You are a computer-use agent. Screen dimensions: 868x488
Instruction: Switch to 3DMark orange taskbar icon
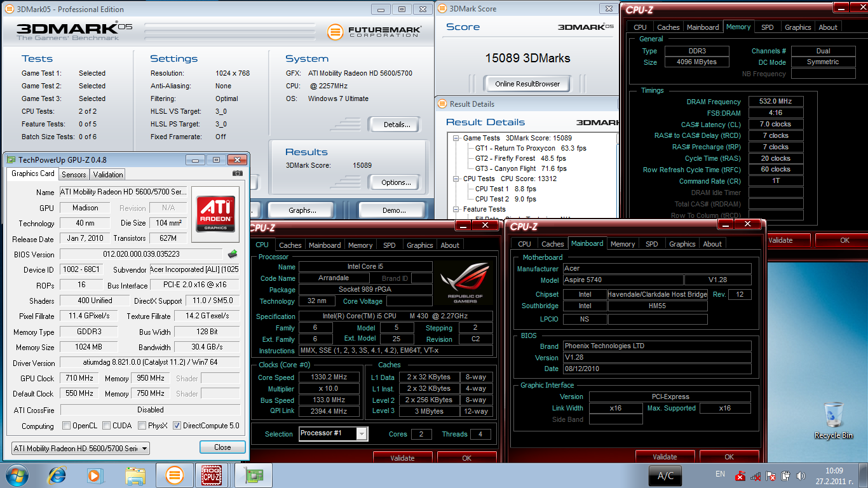tap(174, 475)
